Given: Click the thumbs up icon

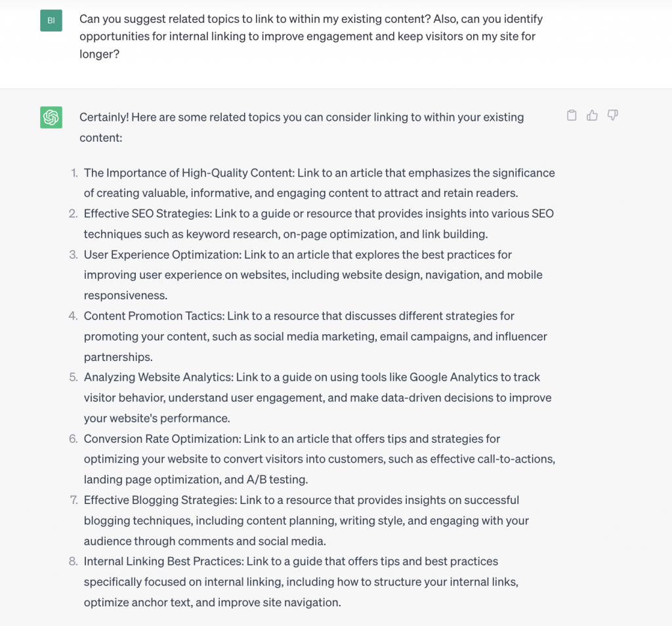Looking at the screenshot, I should coord(592,115).
